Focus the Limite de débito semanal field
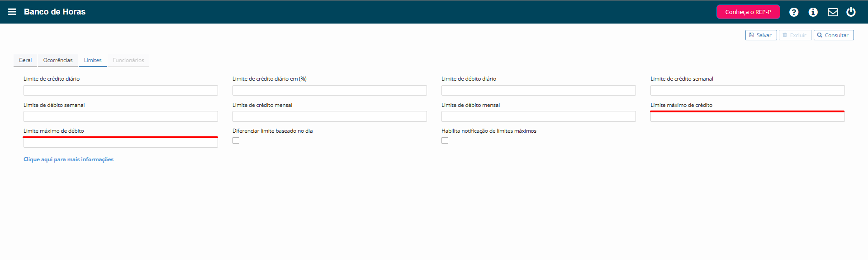Viewport: 868px width, 260px height. (121, 116)
